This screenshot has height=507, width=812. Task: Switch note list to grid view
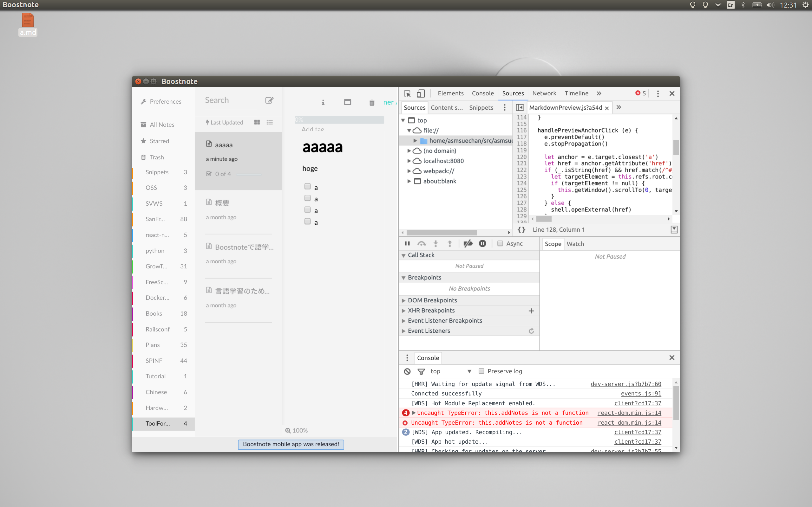(257, 122)
